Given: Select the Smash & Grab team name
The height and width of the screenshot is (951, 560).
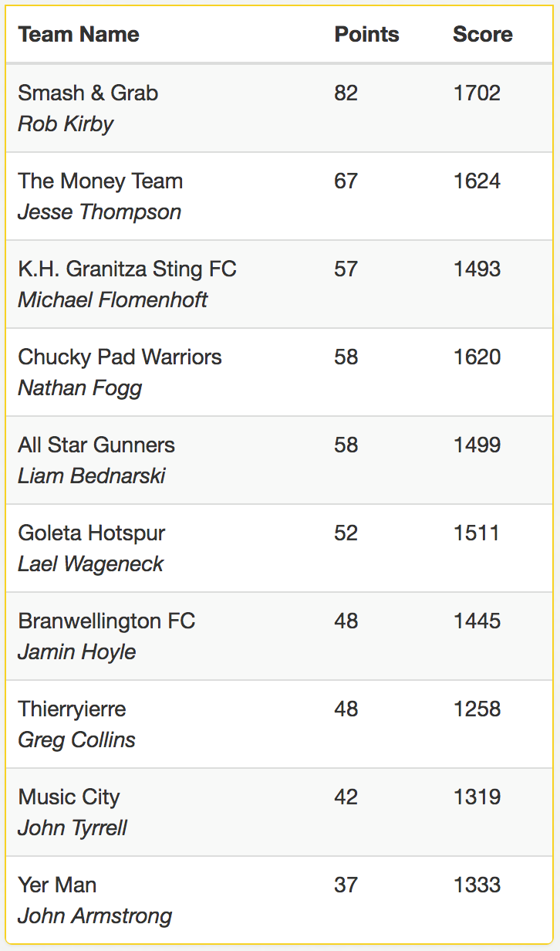Looking at the screenshot, I should tap(88, 93).
